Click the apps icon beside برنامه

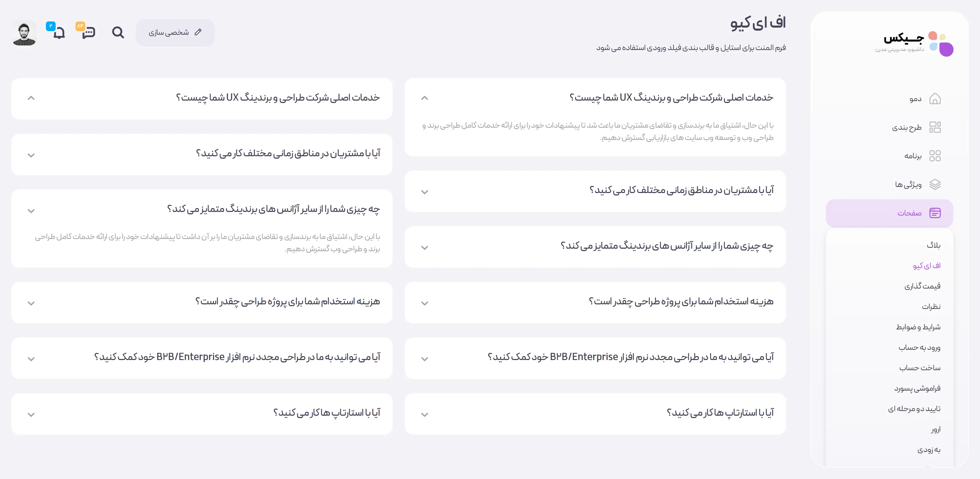point(934,156)
